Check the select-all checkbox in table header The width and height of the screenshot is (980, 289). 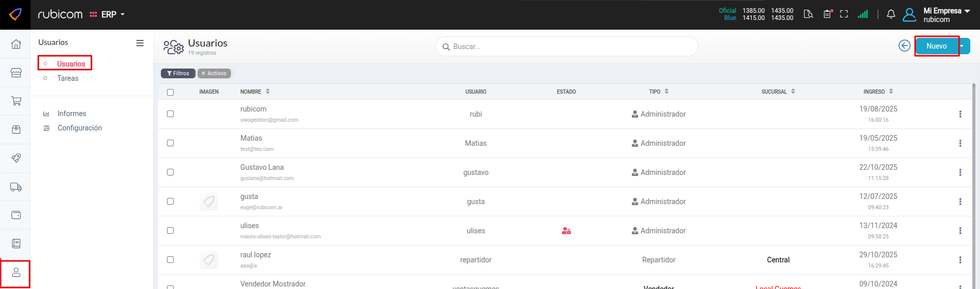[170, 92]
